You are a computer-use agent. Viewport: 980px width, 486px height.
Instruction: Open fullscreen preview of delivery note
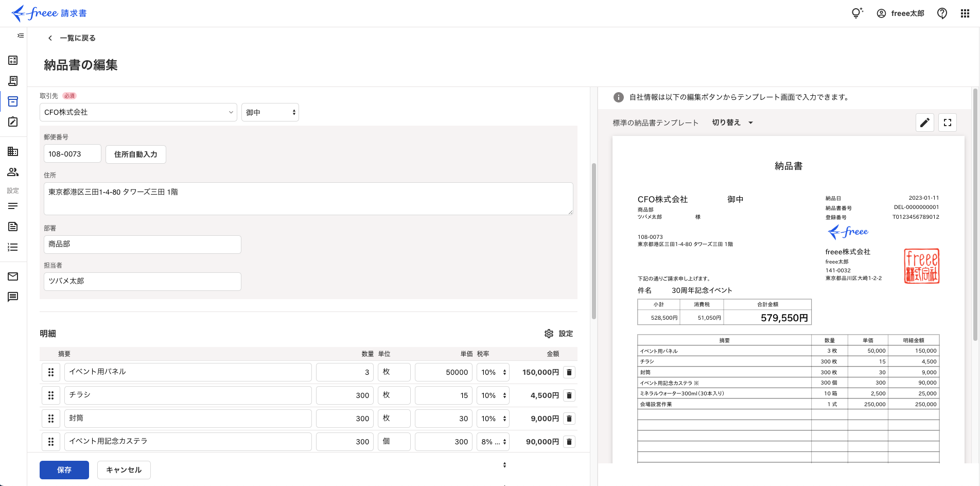(x=947, y=123)
